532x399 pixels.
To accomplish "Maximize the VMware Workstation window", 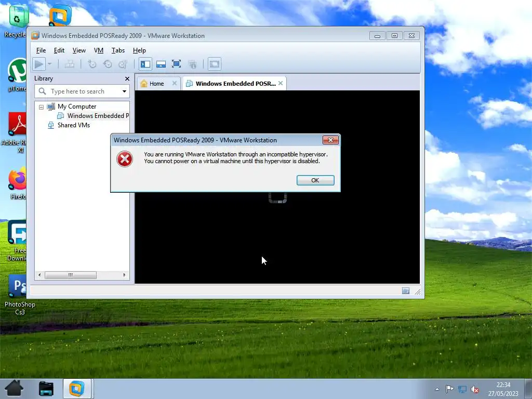I will coord(394,36).
